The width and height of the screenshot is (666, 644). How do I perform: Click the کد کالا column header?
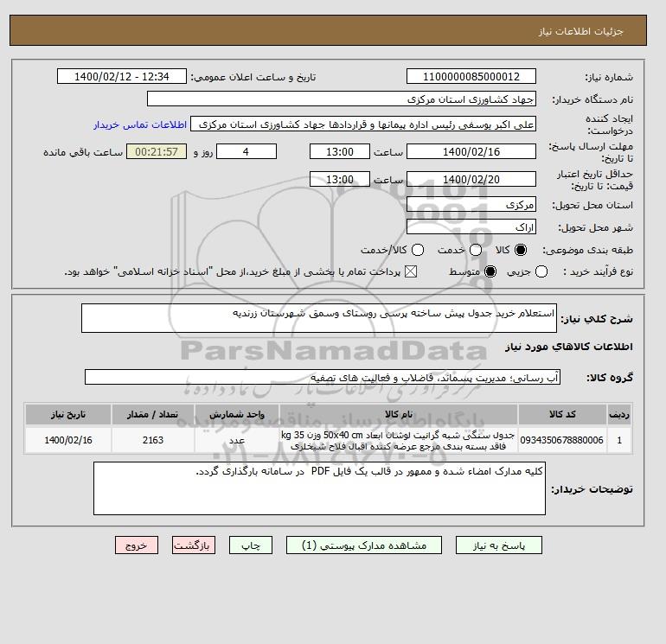pos(562,414)
